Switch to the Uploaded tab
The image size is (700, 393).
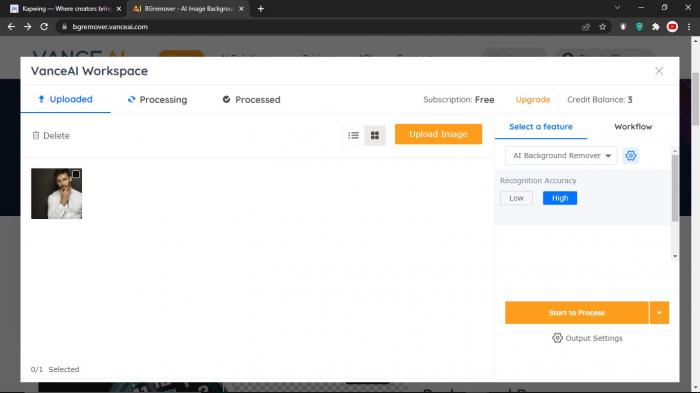click(66, 99)
